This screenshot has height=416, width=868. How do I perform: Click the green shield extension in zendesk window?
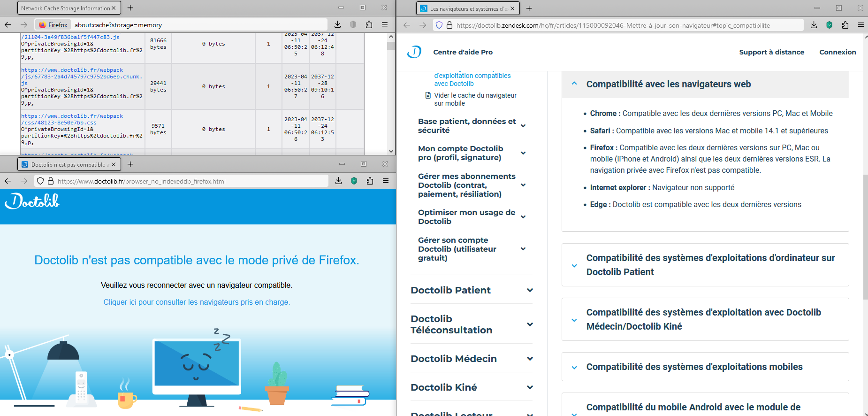pyautogui.click(x=830, y=25)
